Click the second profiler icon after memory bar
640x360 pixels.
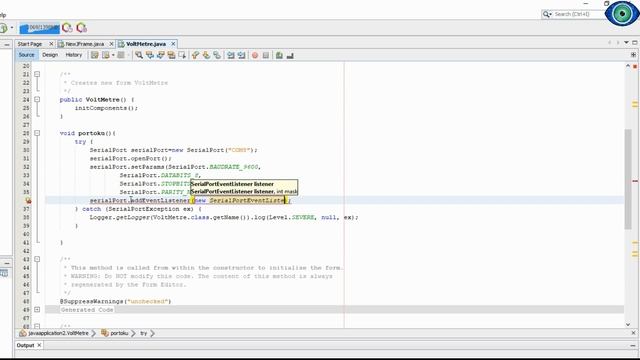coord(82,28)
